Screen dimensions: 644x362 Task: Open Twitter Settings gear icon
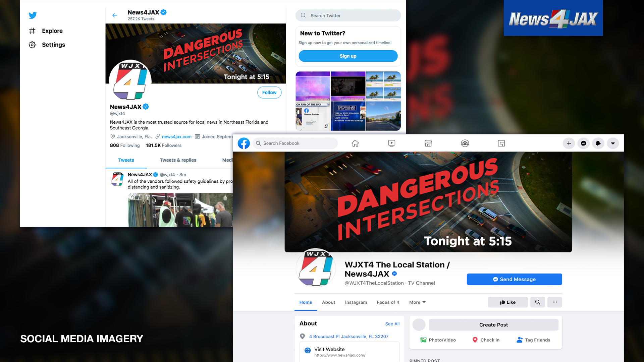pos(32,45)
